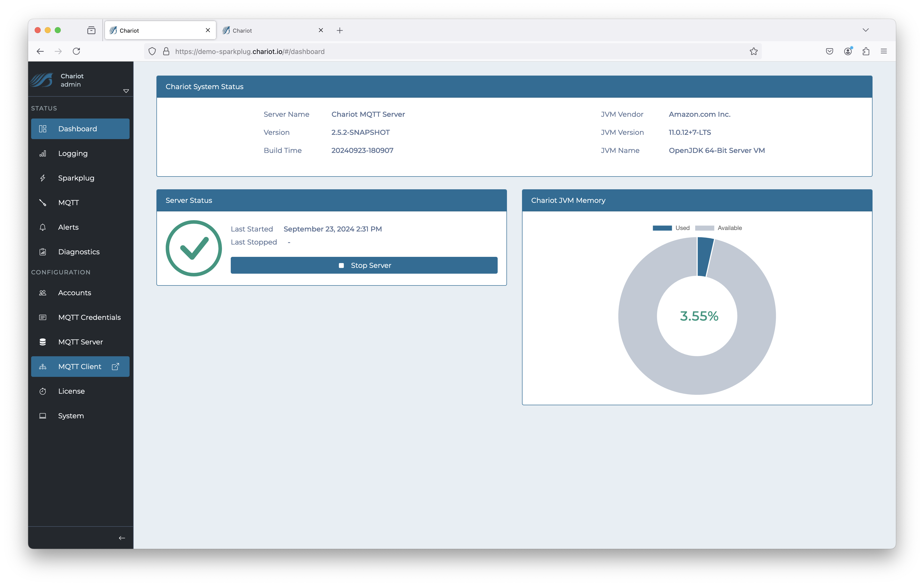Click the 2.5.2-SNAPSHOT version value

360,132
